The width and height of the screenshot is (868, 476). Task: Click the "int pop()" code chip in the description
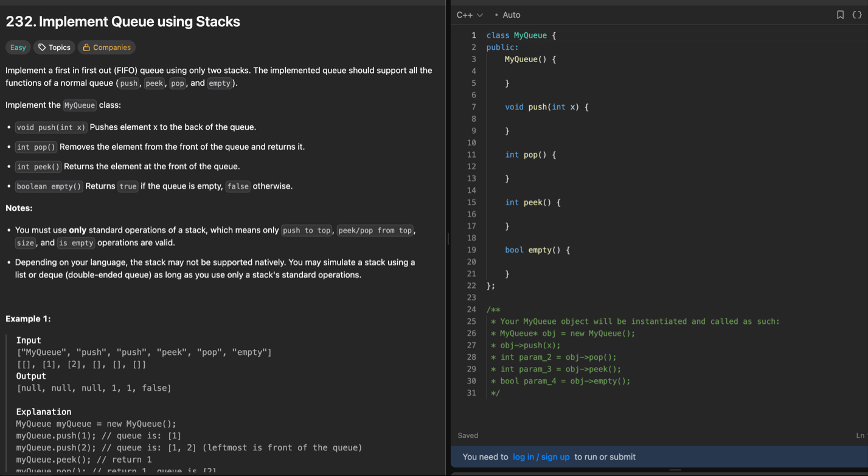pyautogui.click(x=36, y=147)
